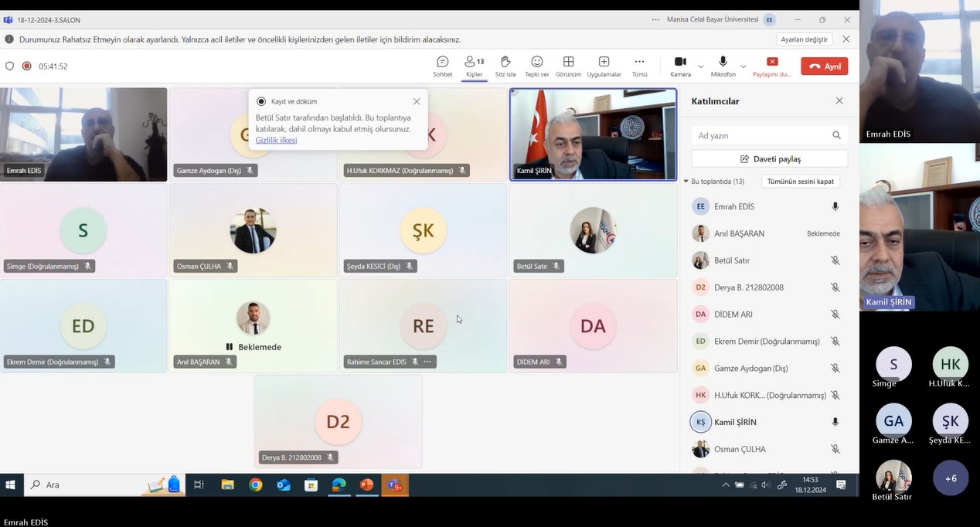The width and height of the screenshot is (980, 527).
Task: Collapse the Bu toplantıda (13) section
Action: (x=686, y=182)
